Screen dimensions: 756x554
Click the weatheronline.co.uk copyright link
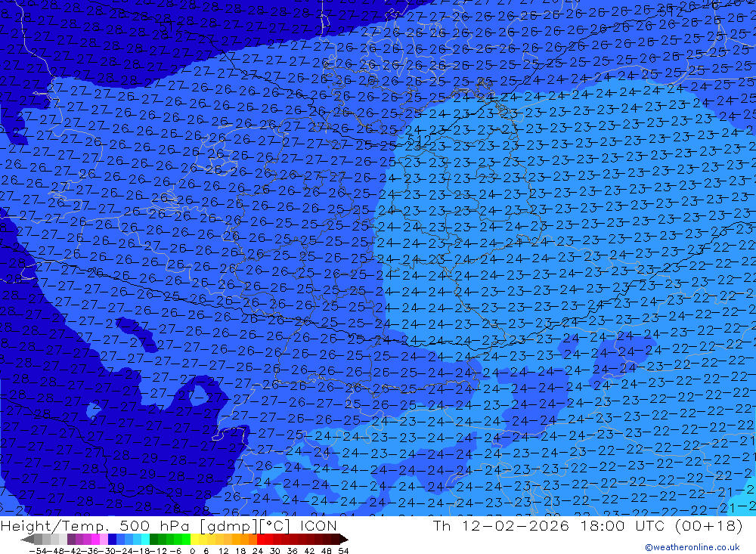coord(692,546)
